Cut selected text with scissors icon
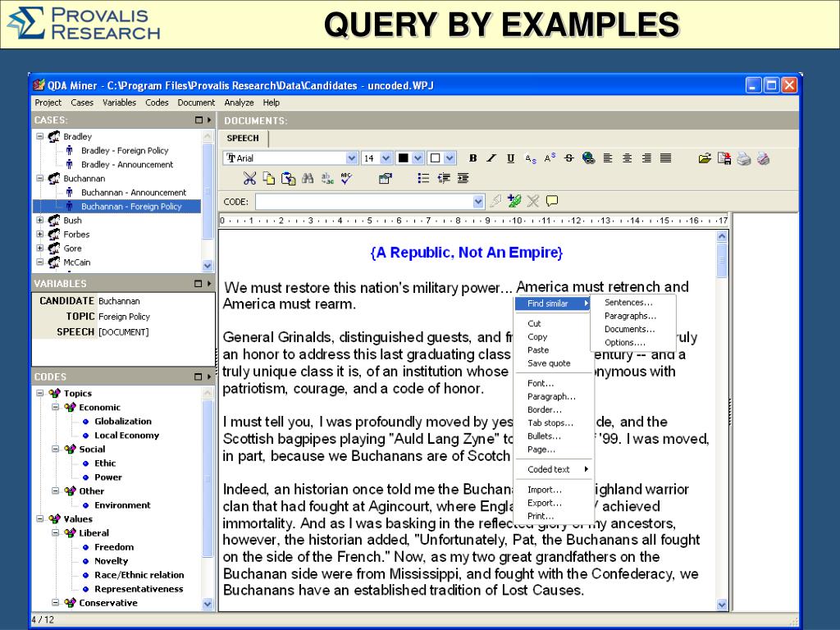This screenshot has width=840, height=630. coord(249,178)
